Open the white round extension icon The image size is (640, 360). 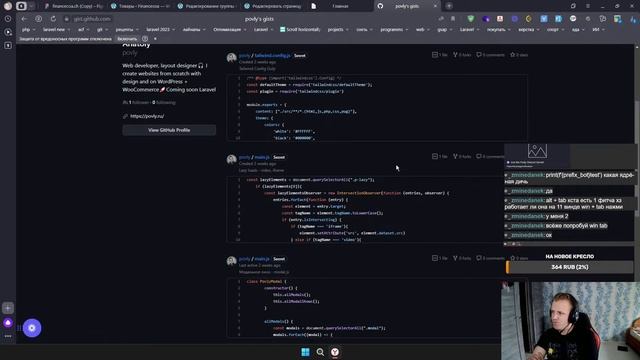(573, 19)
